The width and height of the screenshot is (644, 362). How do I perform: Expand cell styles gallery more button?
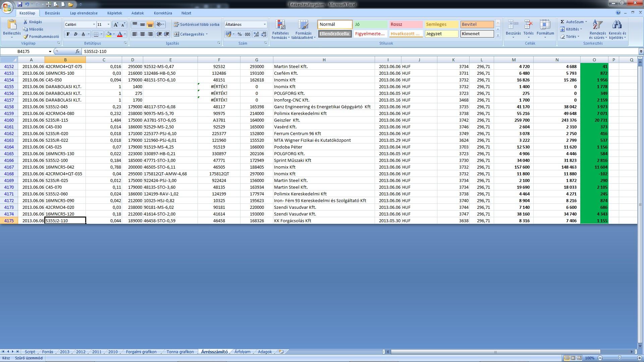pos(498,36)
